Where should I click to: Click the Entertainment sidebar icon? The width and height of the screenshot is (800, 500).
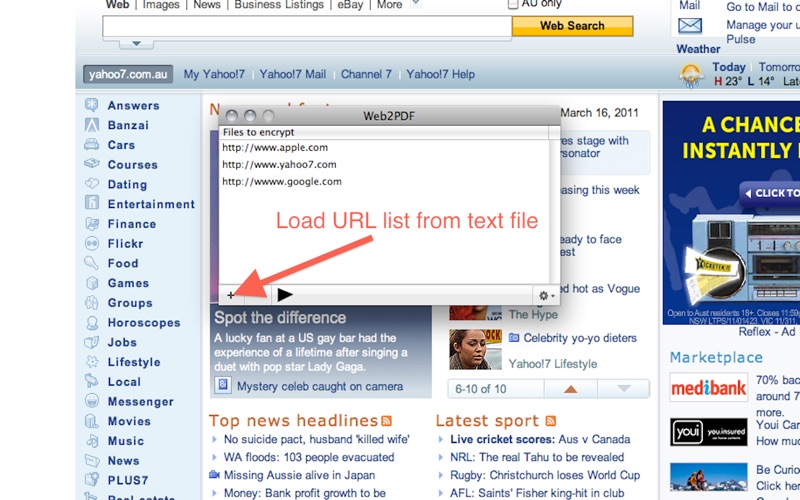click(92, 203)
